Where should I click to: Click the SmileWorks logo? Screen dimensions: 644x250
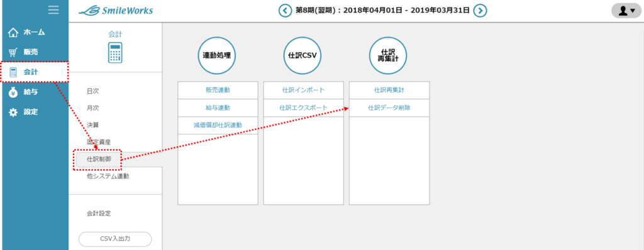[x=116, y=11]
